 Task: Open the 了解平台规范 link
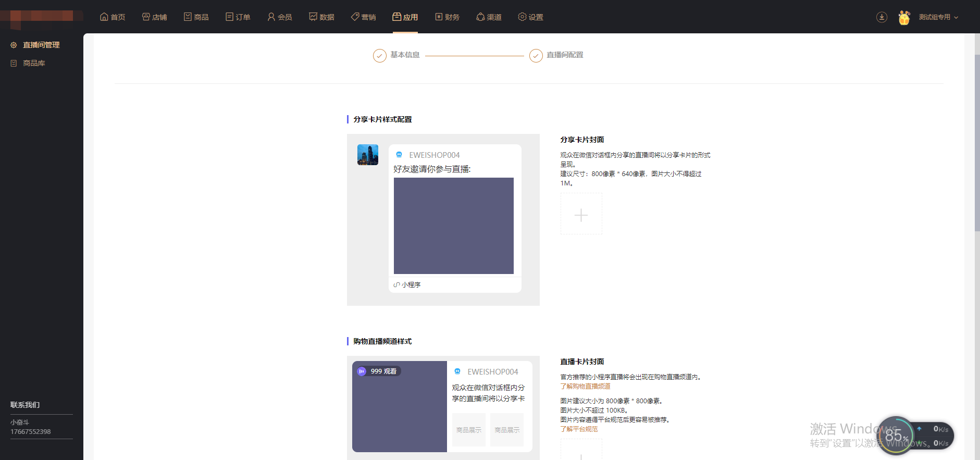[x=579, y=429]
